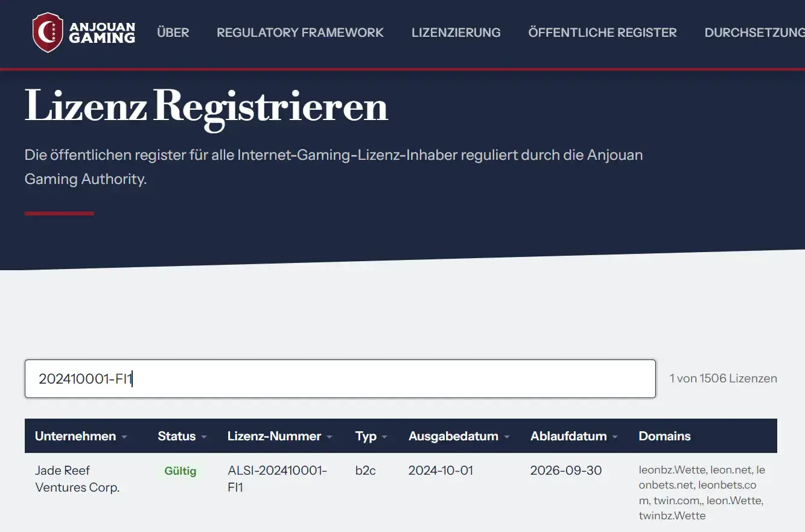
Task: Open the DURCHSETZUNG menu
Action: [754, 33]
